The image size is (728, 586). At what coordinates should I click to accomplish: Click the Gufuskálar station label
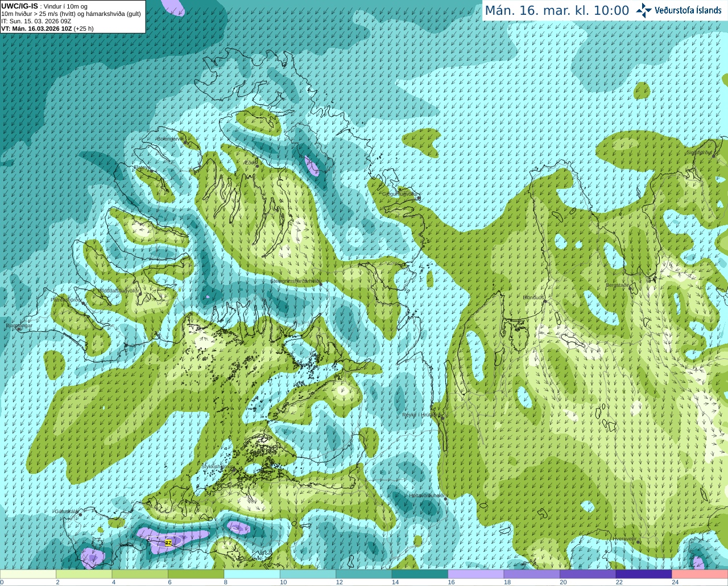[x=66, y=511]
